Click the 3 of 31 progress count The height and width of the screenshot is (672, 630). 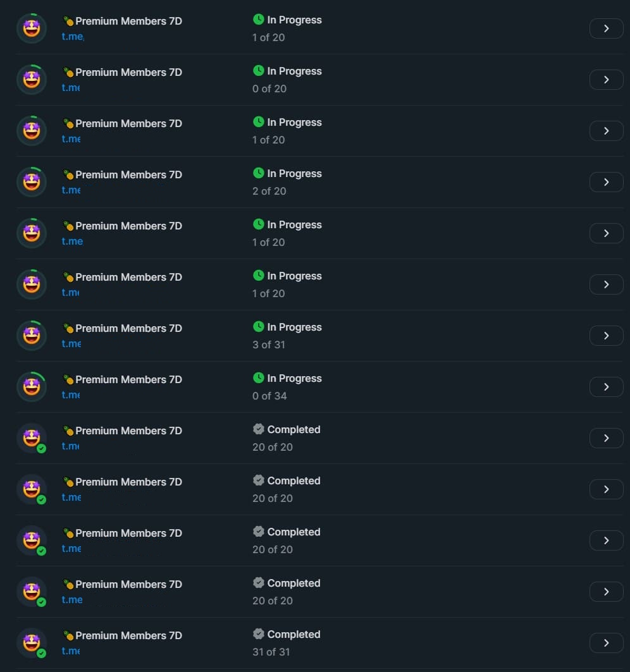(269, 345)
